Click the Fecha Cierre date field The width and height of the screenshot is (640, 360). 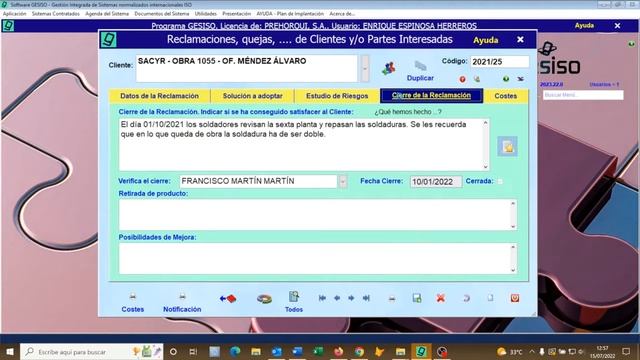436,182
